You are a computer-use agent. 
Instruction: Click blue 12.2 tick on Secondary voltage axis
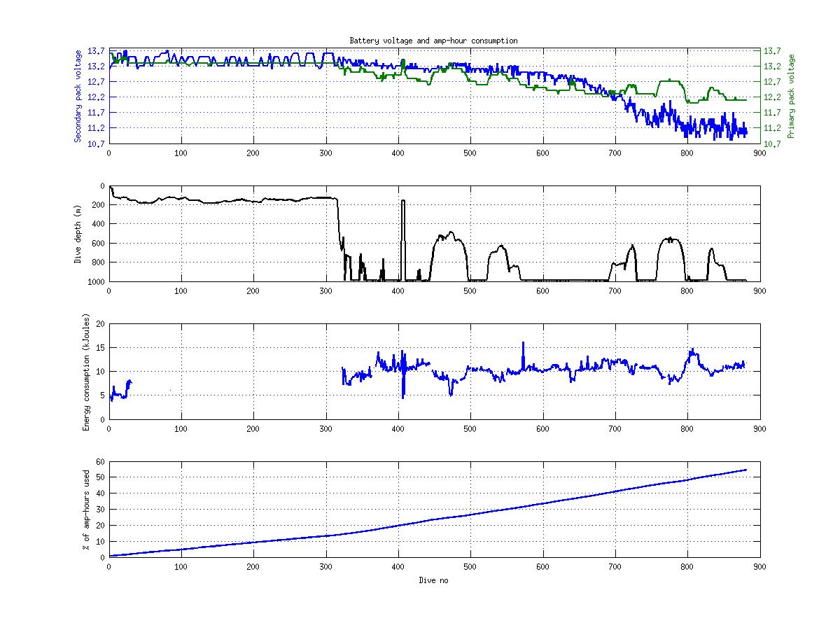(x=97, y=97)
